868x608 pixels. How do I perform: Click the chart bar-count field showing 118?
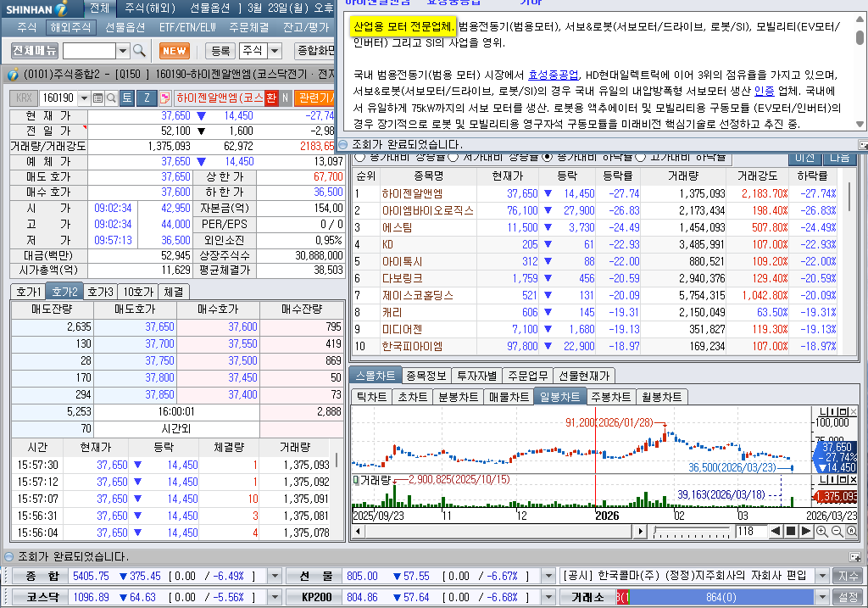click(x=751, y=532)
